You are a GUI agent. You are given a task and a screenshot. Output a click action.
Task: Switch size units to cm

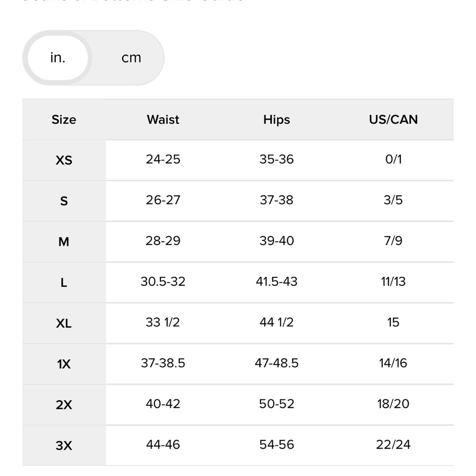131,58
